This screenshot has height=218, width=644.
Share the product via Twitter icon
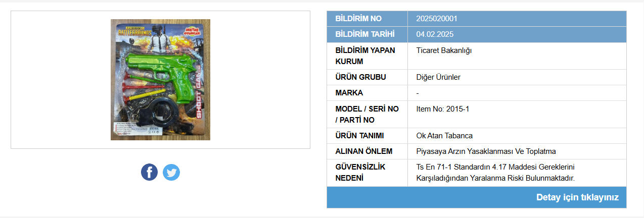coord(171,172)
